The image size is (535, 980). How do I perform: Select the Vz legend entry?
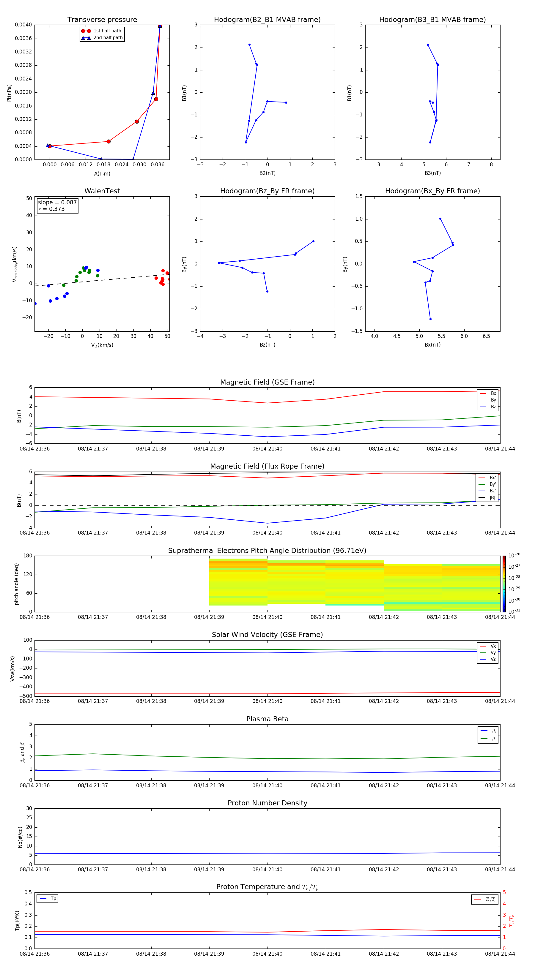[488, 659]
